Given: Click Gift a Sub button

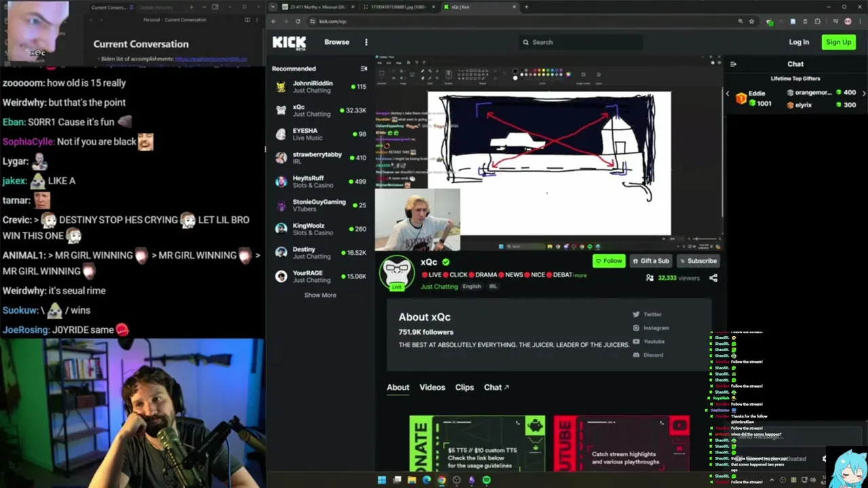Looking at the screenshot, I should tap(650, 261).
